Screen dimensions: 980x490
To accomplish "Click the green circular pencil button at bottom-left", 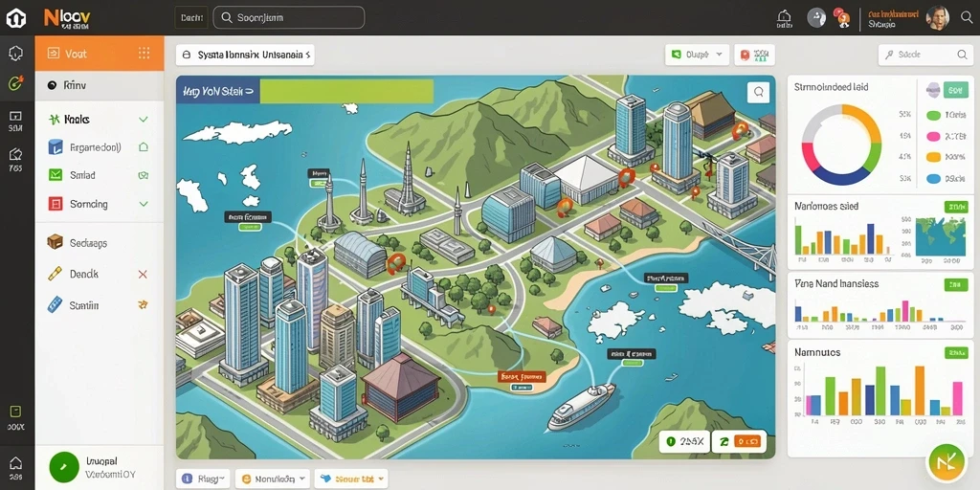I will point(64,467).
